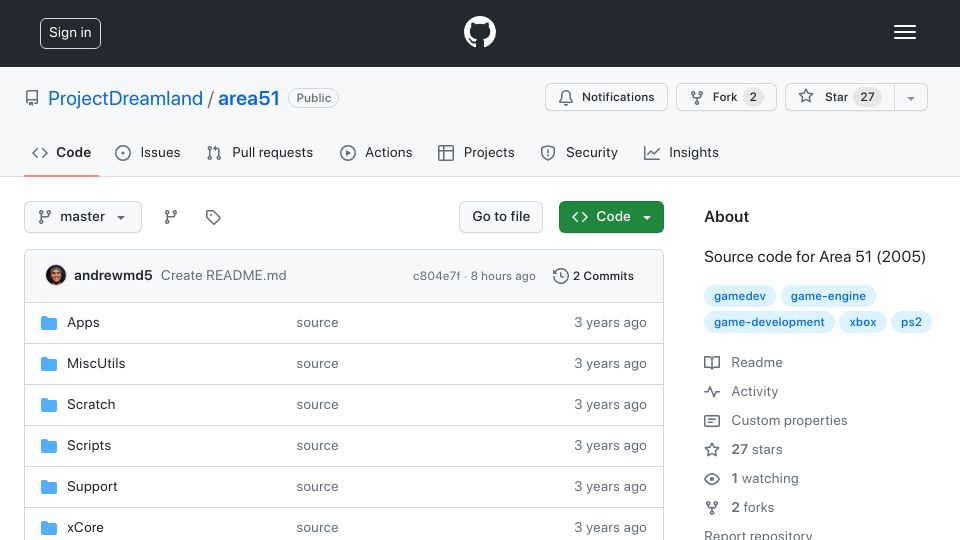Open the Support folder name

point(92,487)
